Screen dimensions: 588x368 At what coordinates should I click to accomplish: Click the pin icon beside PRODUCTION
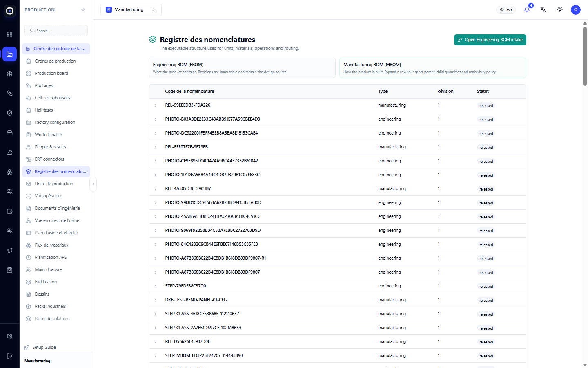click(x=83, y=10)
